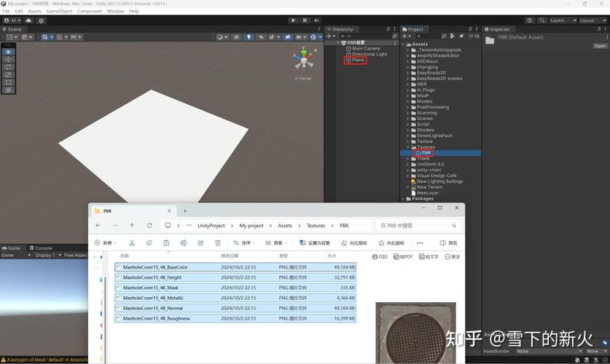Open the Layout dropdown
This screenshot has width=610, height=364.
[590, 20]
